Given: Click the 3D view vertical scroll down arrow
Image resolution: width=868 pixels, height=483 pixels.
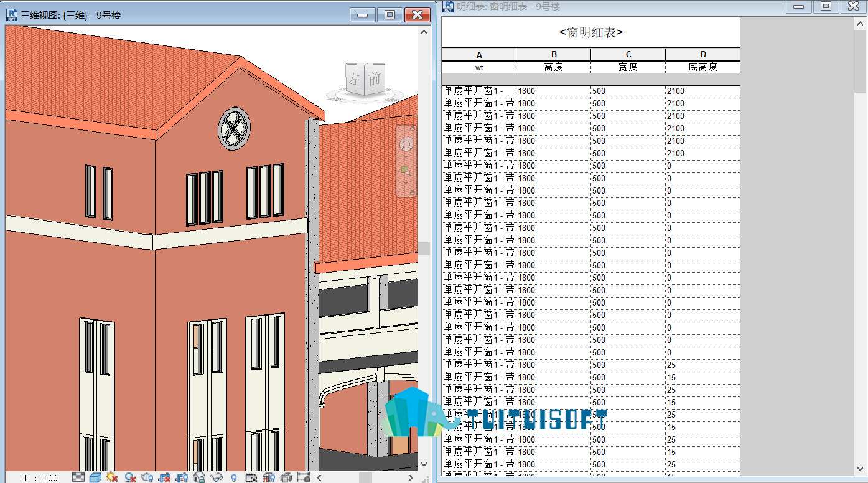Looking at the screenshot, I should coord(424,464).
